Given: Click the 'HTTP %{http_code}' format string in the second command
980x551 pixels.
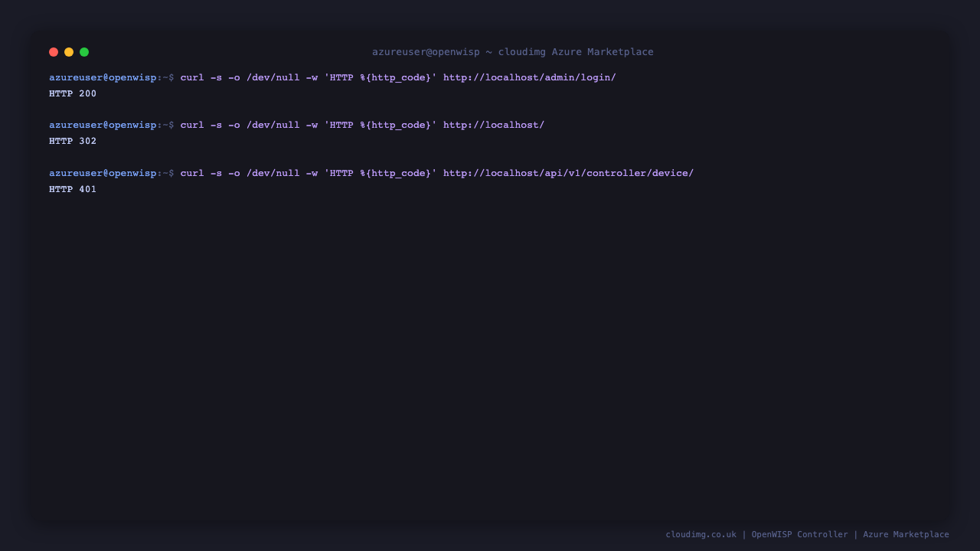Looking at the screenshot, I should (x=381, y=125).
